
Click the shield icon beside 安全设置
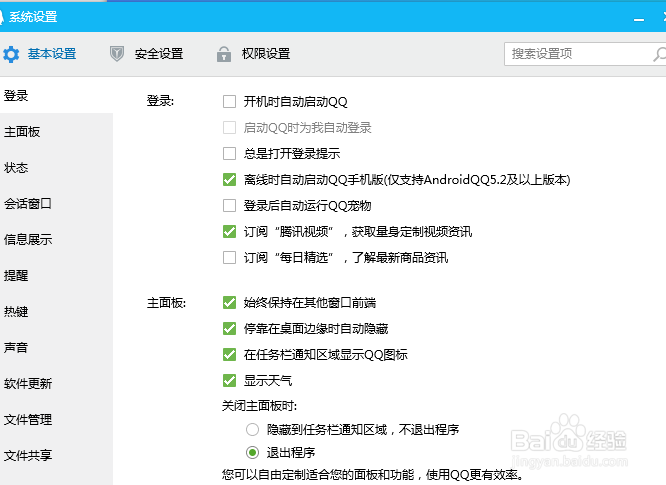[x=117, y=54]
